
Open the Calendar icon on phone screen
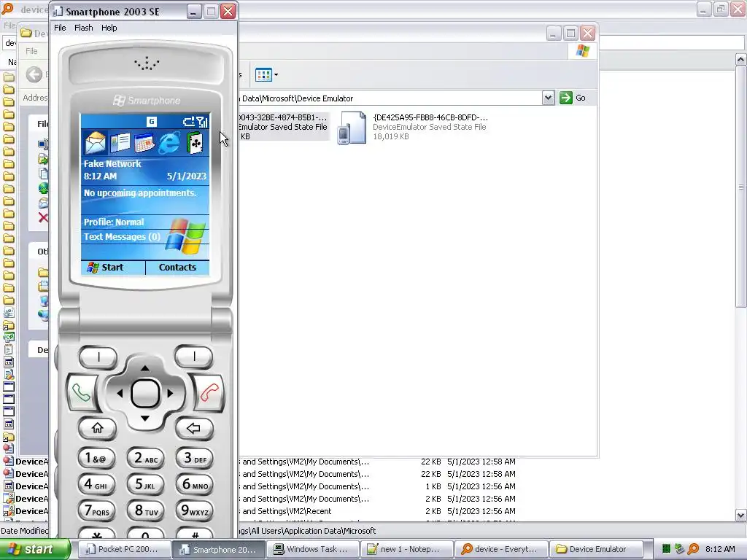coord(144,142)
